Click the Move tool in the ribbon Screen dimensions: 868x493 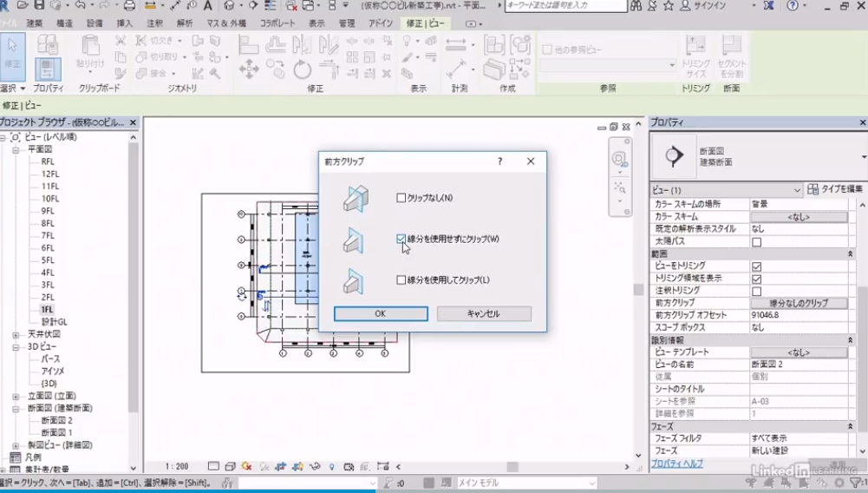[250, 70]
